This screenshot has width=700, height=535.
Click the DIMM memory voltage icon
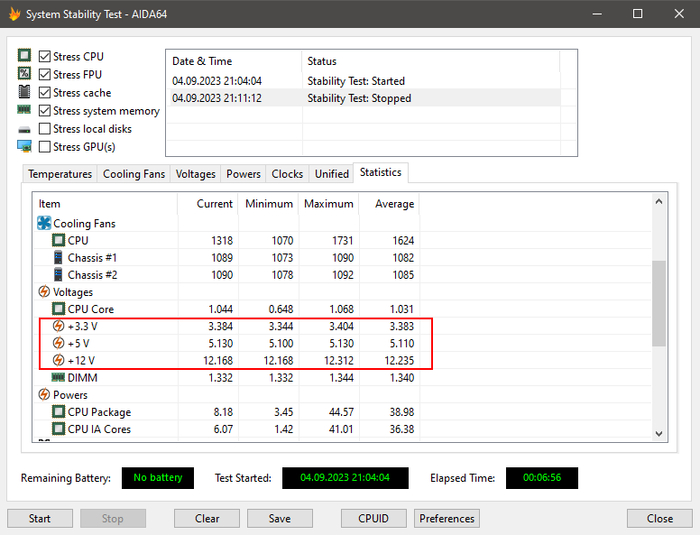(58, 377)
